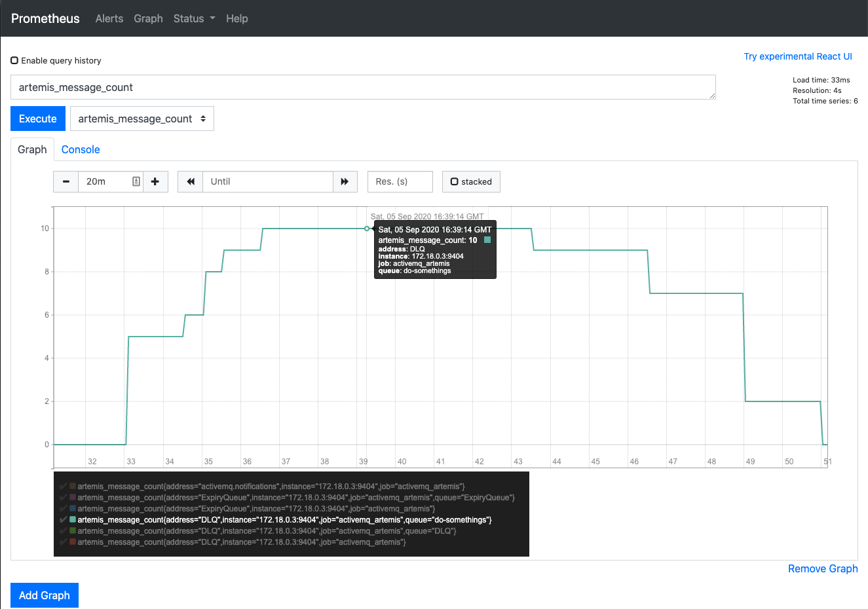Click the DLQ queue="DLQ" series green swatch
The image size is (868, 609).
pyautogui.click(x=73, y=531)
